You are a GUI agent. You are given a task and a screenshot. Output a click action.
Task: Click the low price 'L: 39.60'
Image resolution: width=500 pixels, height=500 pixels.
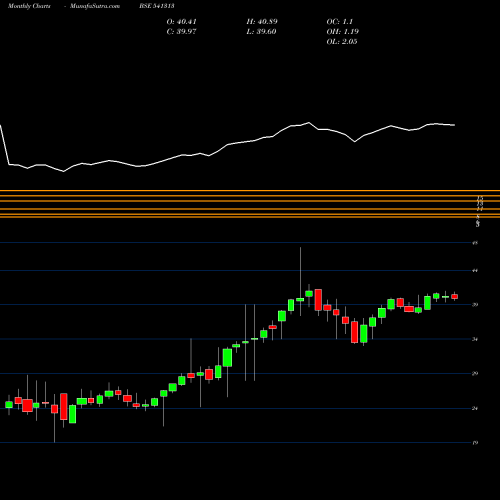tap(261, 32)
